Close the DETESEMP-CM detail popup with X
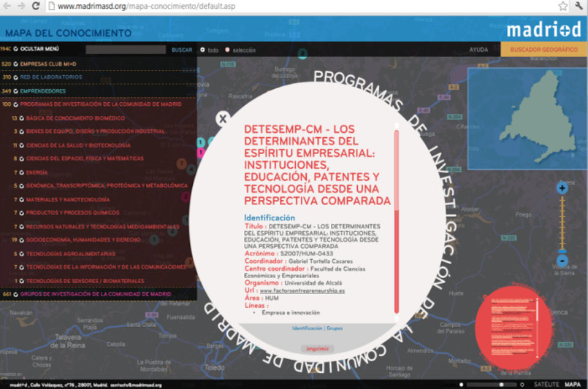The width and height of the screenshot is (588, 389). click(223, 119)
